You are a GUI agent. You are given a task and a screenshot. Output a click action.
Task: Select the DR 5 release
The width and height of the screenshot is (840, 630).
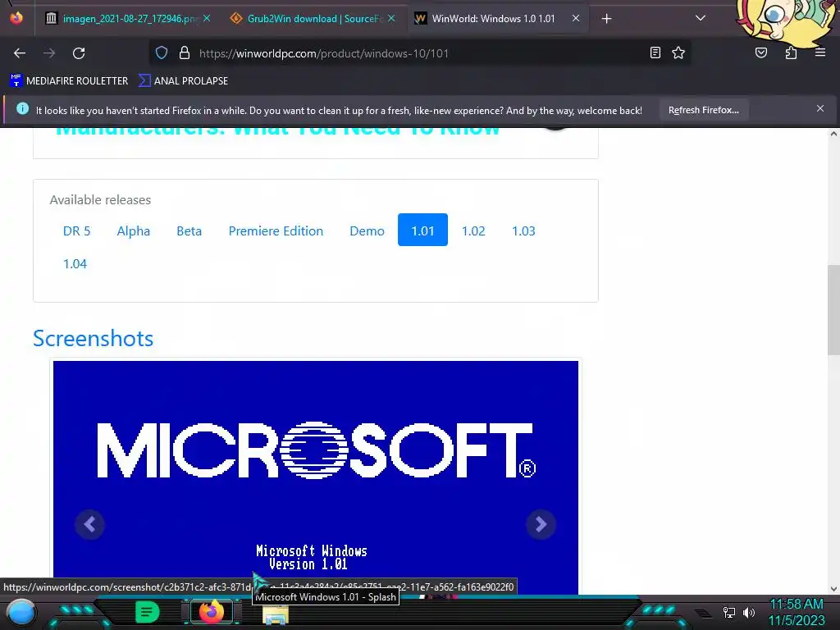(76, 231)
